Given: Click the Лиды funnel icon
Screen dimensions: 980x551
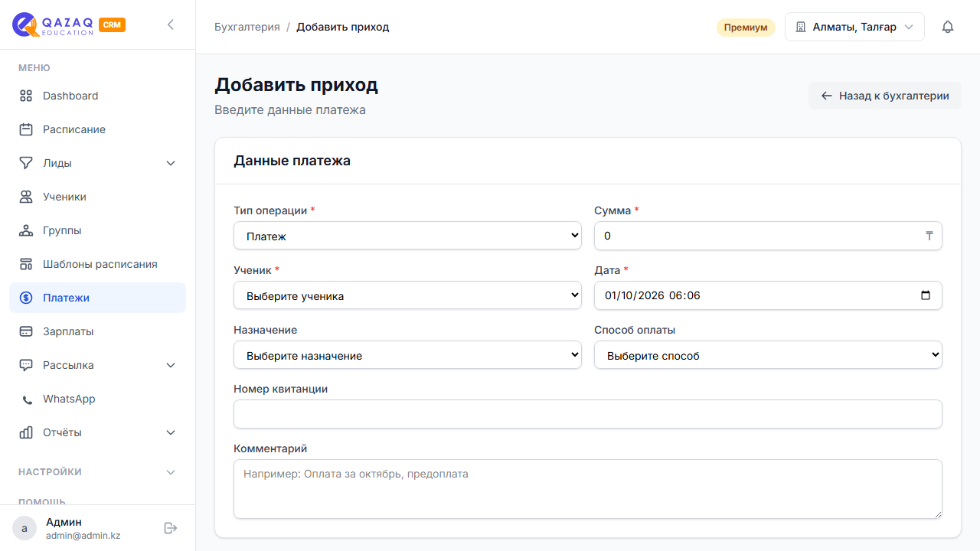Looking at the screenshot, I should (x=26, y=163).
